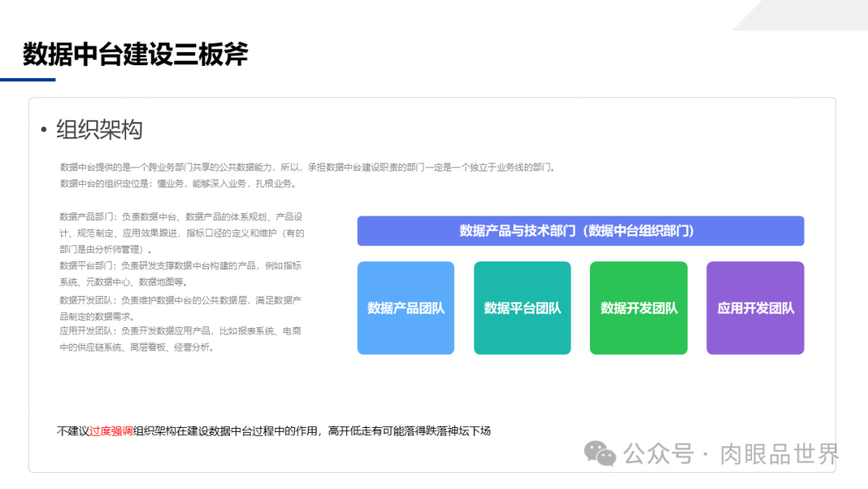Screen dimensions: 868x489
Task: Click paragraph starting 数据产品部门：负责数据中台
Action: [182, 232]
